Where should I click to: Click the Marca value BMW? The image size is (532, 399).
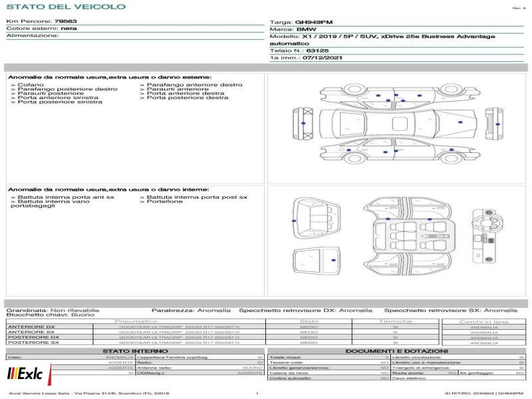(307, 29)
